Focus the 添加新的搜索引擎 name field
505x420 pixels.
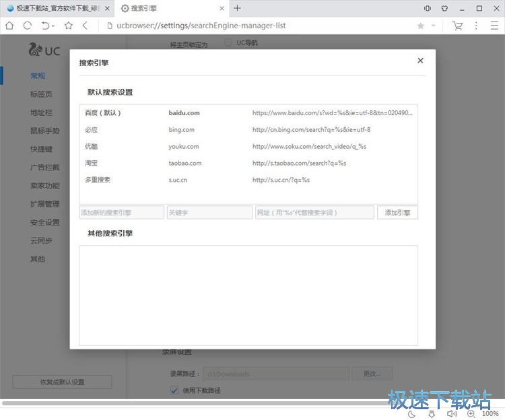point(121,213)
